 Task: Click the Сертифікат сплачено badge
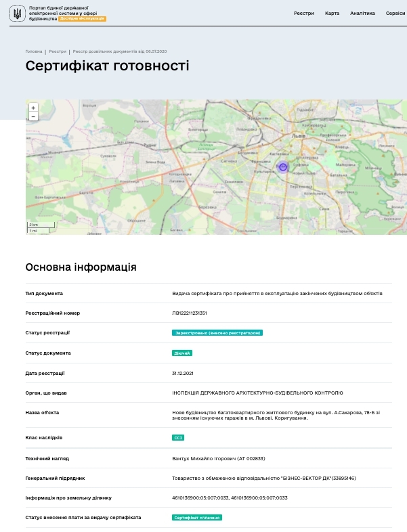pyautogui.click(x=197, y=518)
